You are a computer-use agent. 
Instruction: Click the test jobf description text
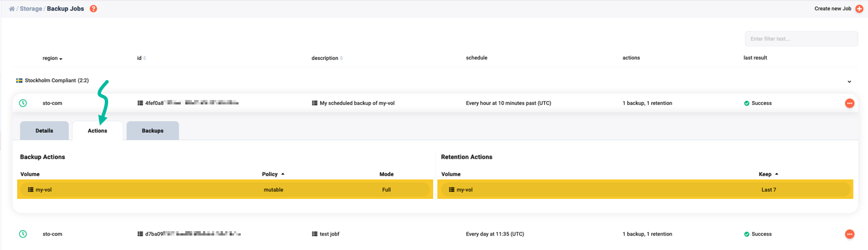[x=329, y=234]
